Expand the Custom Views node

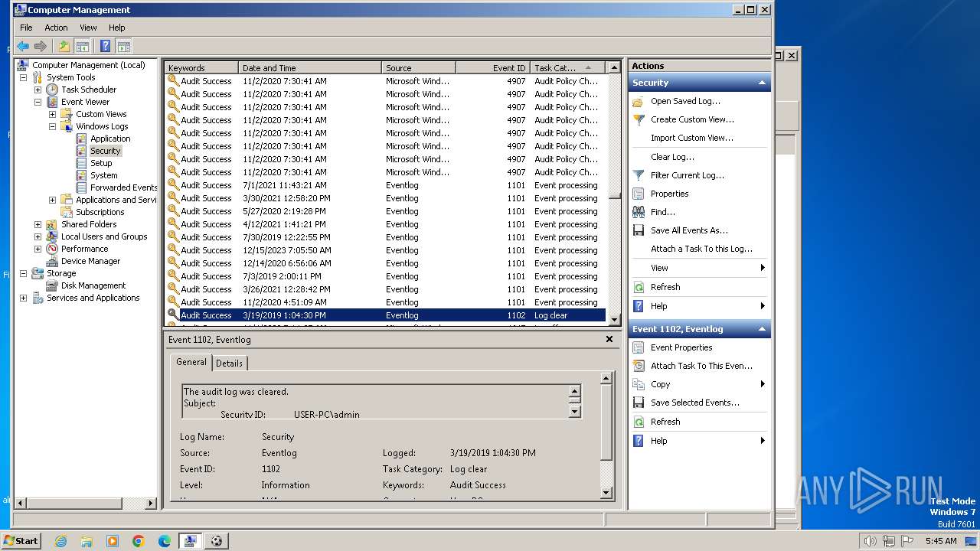click(52, 114)
